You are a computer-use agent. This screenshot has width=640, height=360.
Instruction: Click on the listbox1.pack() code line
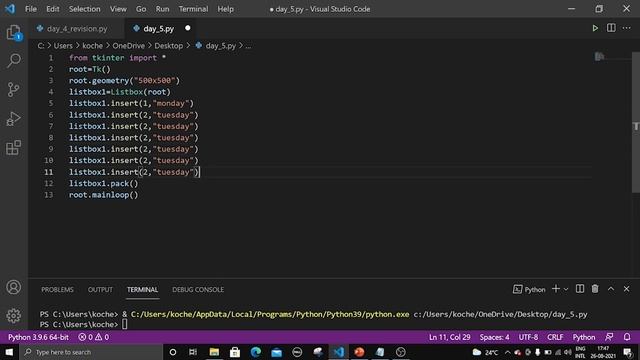104,183
